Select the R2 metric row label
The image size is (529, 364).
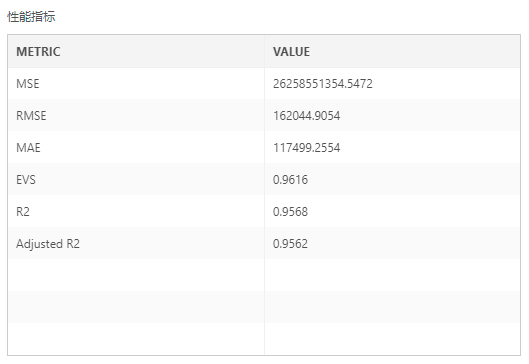pyautogui.click(x=23, y=212)
